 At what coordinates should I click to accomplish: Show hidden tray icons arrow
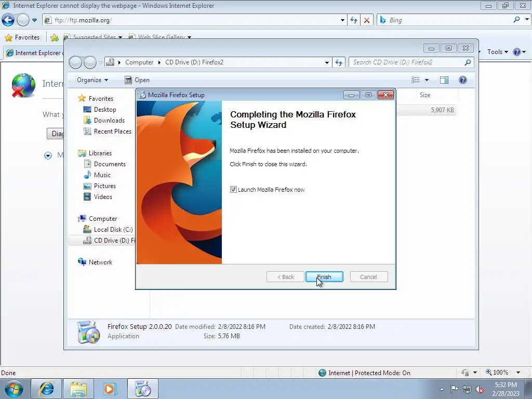coord(442,390)
